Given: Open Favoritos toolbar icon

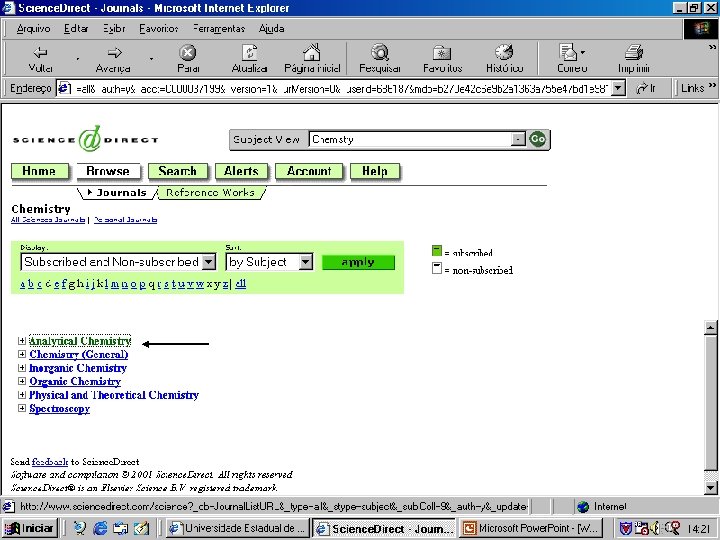Looking at the screenshot, I should (x=442, y=52).
